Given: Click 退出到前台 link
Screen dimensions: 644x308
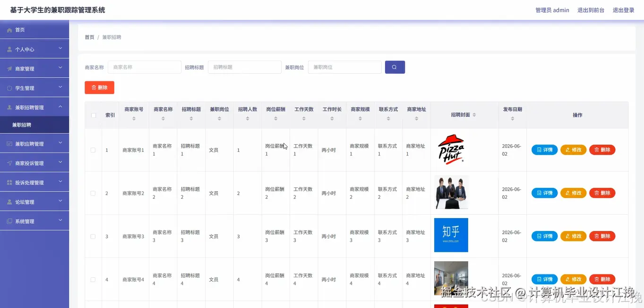Looking at the screenshot, I should [591, 10].
